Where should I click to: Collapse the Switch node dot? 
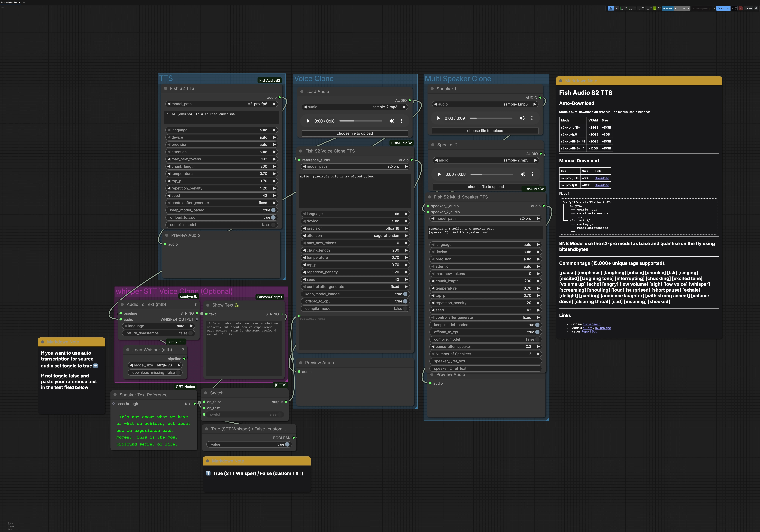click(x=206, y=393)
